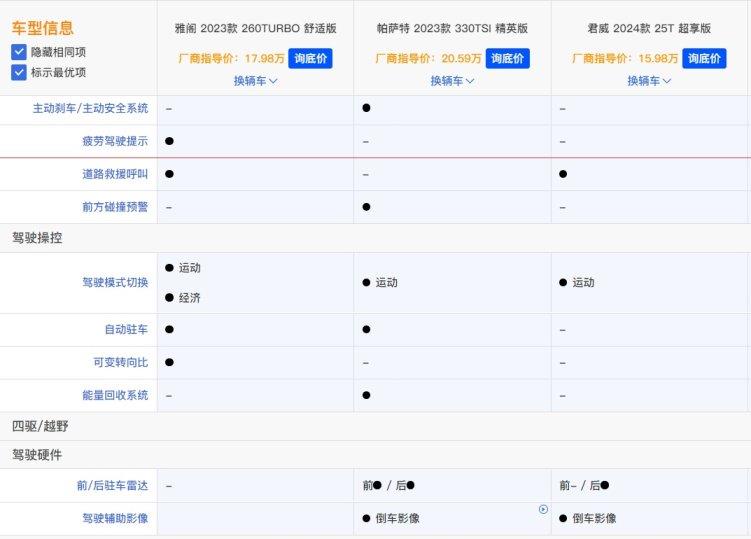Open 主动刹车/主动安全系统 parameter link
Screen dimensions: 751x539
tap(91, 108)
